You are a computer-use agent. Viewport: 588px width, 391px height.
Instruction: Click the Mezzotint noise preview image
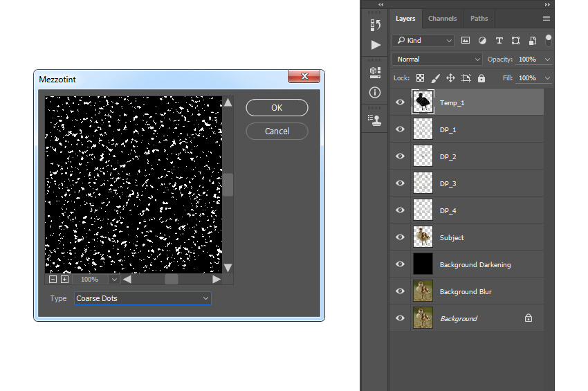click(x=134, y=185)
